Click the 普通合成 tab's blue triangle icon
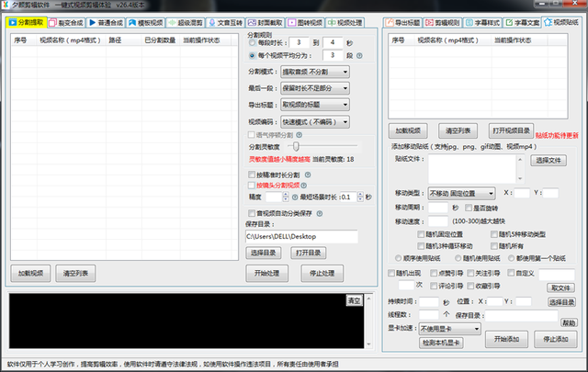Screen dimensions: 588x372 click(x=93, y=23)
